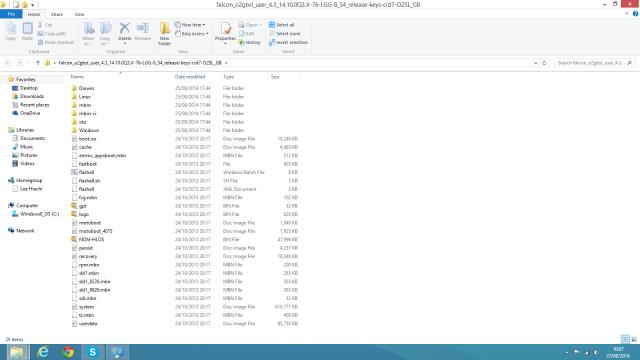
Task: Switch to the Share ribbon tab
Action: point(57,14)
